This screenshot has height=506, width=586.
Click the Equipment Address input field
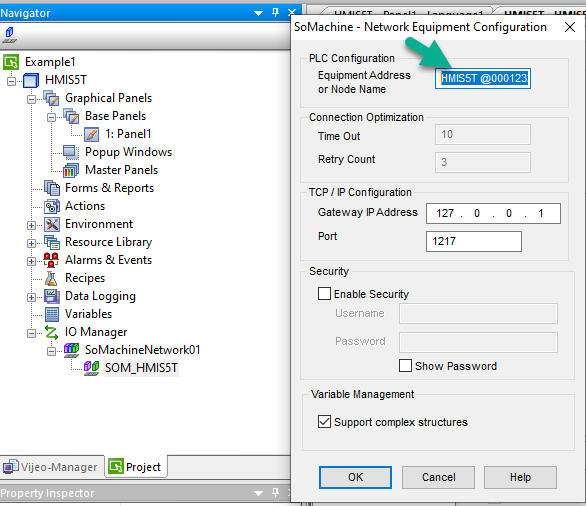pyautogui.click(x=483, y=78)
